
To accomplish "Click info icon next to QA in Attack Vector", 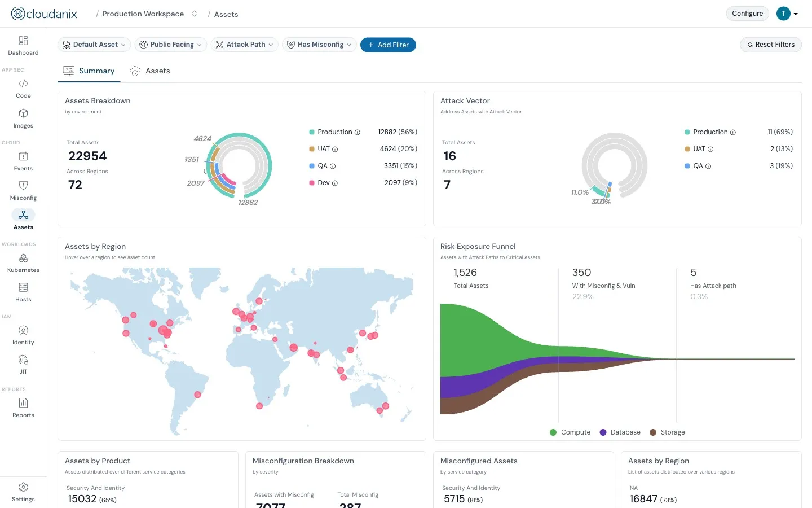I will [708, 166].
